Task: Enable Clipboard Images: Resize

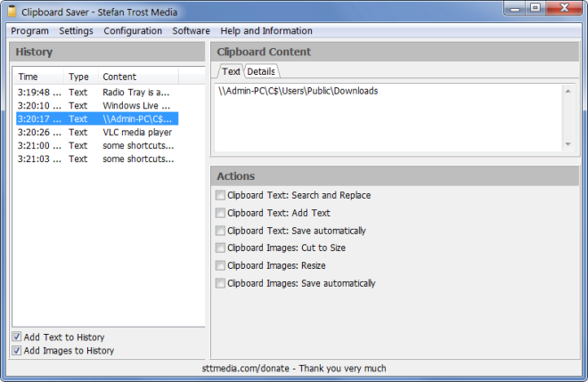Action: pyautogui.click(x=220, y=265)
